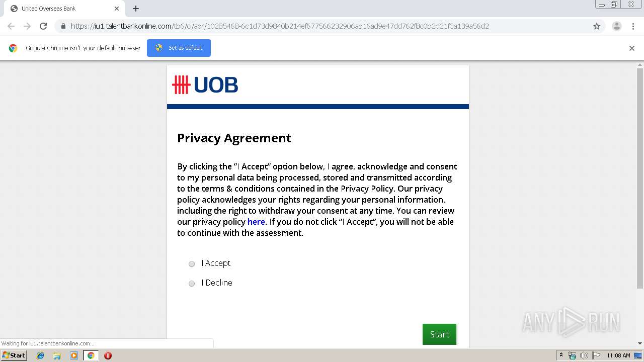644x362 pixels.
Task: Select the "I Accept" radio option
Action: click(192, 264)
